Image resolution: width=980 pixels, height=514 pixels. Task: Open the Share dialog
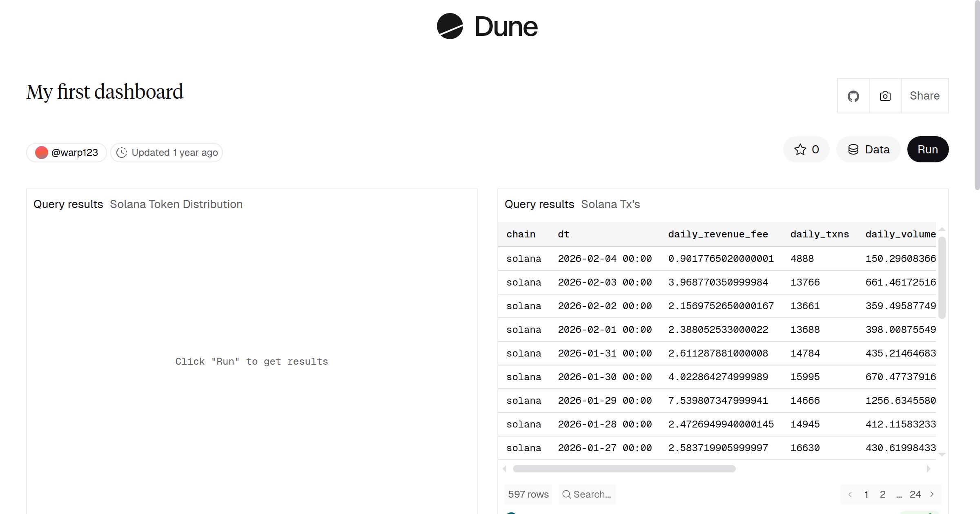924,95
